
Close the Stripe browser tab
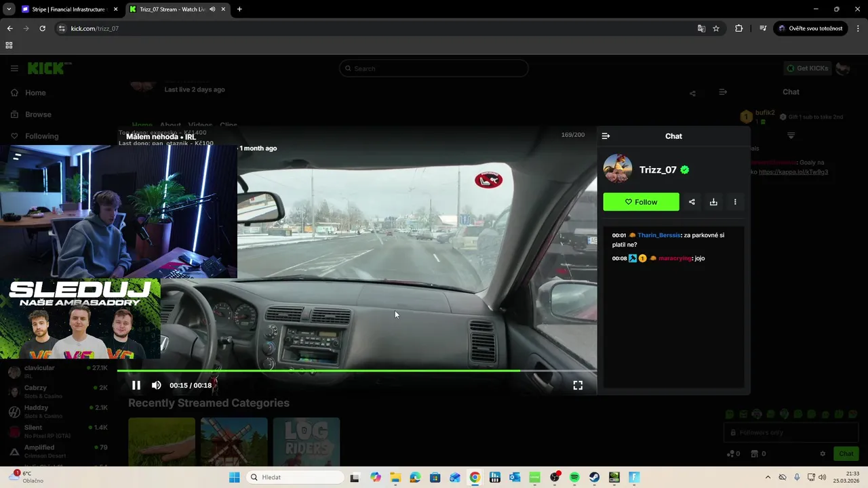point(116,9)
